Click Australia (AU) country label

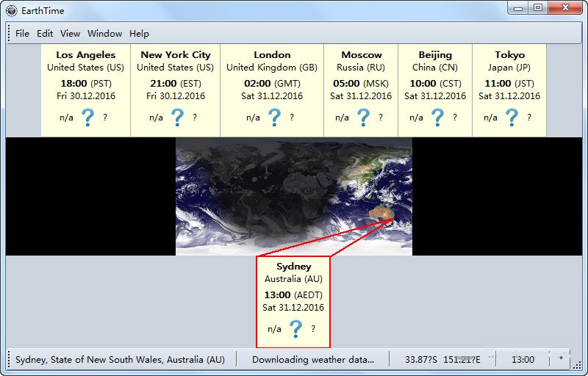[x=293, y=279]
